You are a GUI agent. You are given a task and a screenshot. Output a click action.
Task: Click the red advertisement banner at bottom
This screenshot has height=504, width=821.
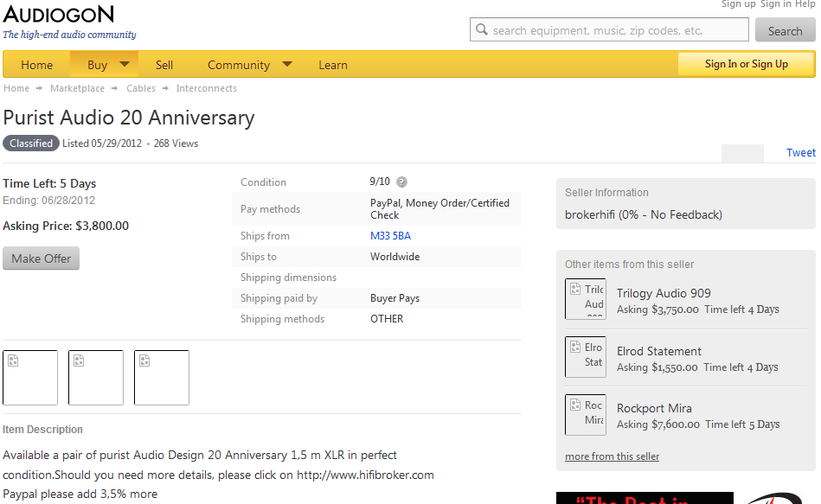pos(645,498)
